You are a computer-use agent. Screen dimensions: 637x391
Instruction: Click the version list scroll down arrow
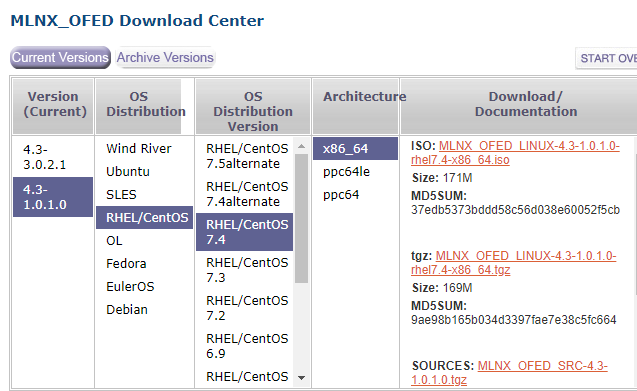coord(301,378)
